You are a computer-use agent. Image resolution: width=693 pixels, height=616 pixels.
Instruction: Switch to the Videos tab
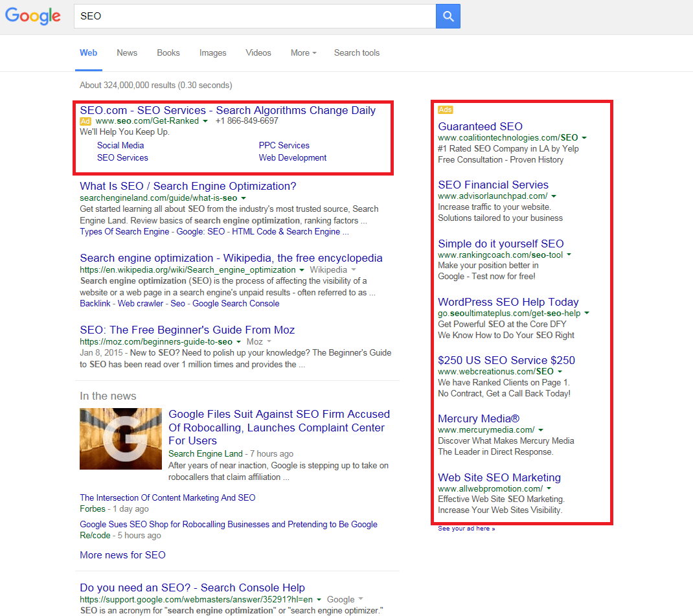pos(258,52)
